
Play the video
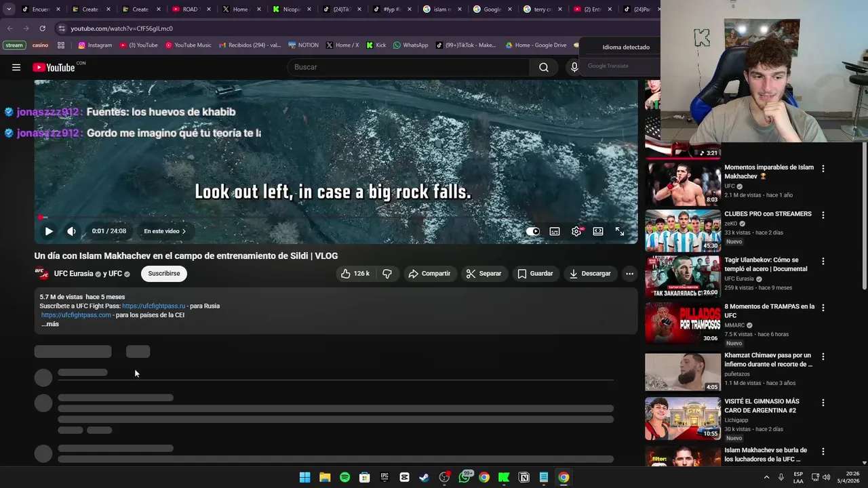[x=49, y=231]
